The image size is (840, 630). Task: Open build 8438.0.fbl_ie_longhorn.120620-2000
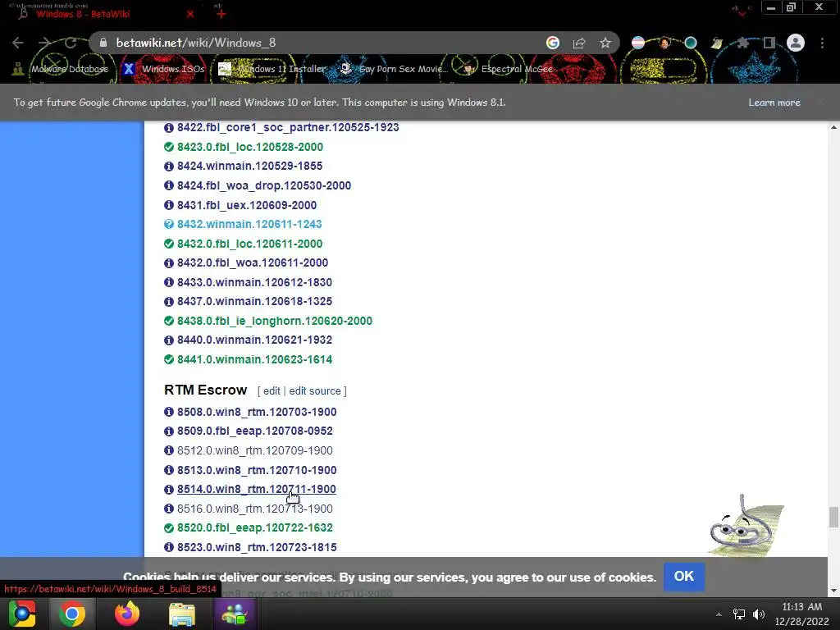coord(275,321)
